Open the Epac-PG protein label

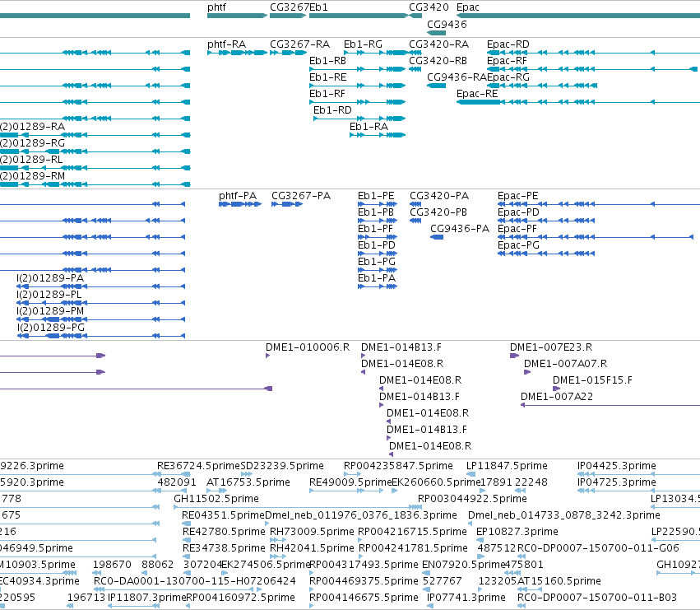pos(518,245)
